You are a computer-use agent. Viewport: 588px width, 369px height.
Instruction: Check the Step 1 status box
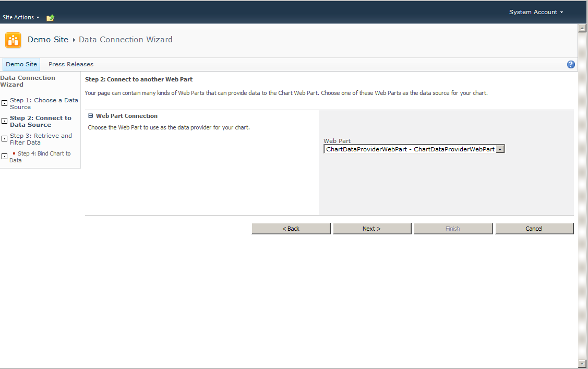pyautogui.click(x=5, y=102)
